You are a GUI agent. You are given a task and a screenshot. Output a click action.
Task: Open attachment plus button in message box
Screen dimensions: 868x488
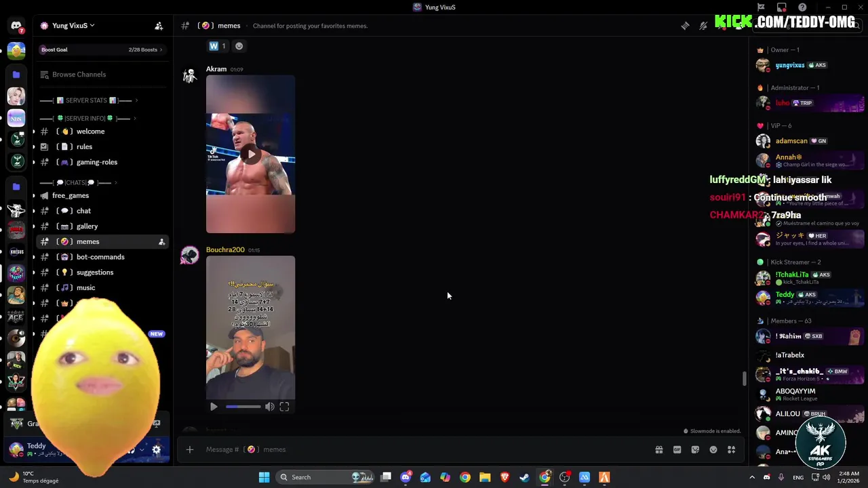click(190, 449)
